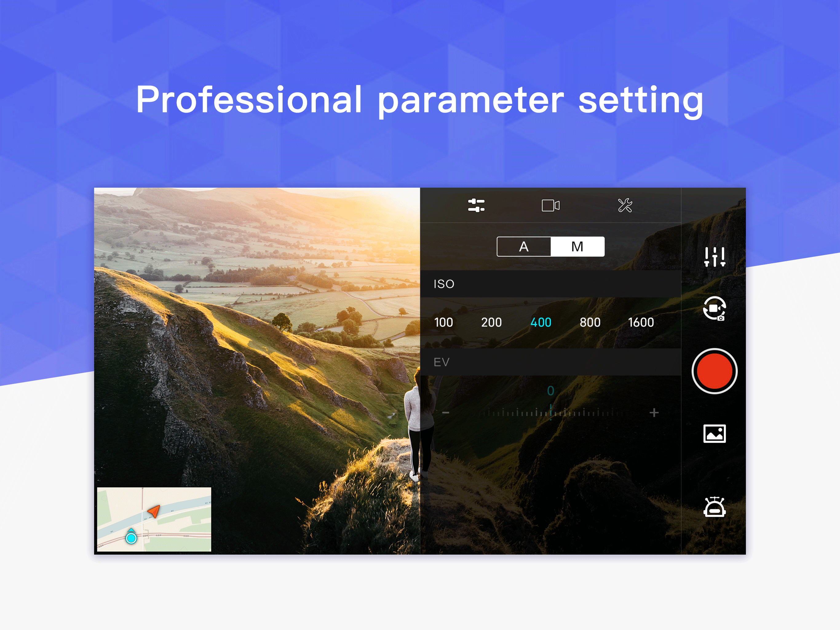The image size is (840, 630).
Task: Increase EV with the plus button
Action: pyautogui.click(x=654, y=412)
